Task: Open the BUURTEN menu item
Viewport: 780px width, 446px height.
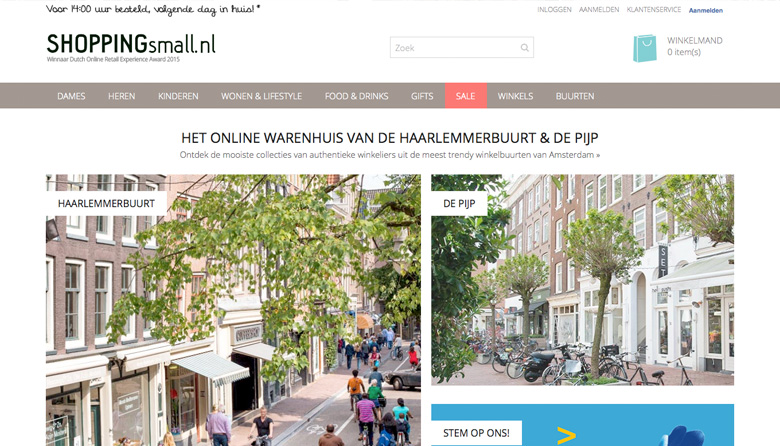Action: tap(575, 96)
